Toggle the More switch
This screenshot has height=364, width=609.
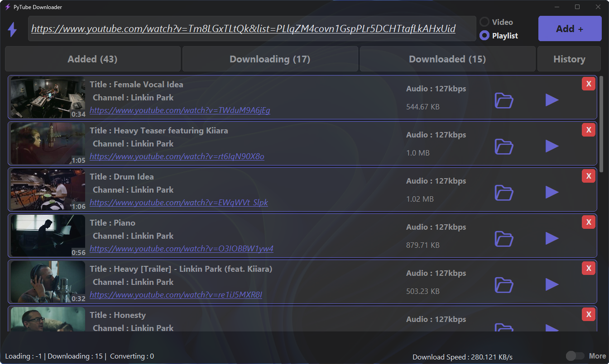point(575,356)
